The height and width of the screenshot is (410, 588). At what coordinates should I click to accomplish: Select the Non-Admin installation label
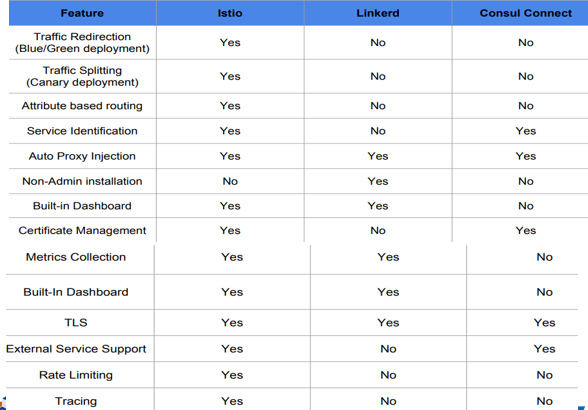coord(82,181)
